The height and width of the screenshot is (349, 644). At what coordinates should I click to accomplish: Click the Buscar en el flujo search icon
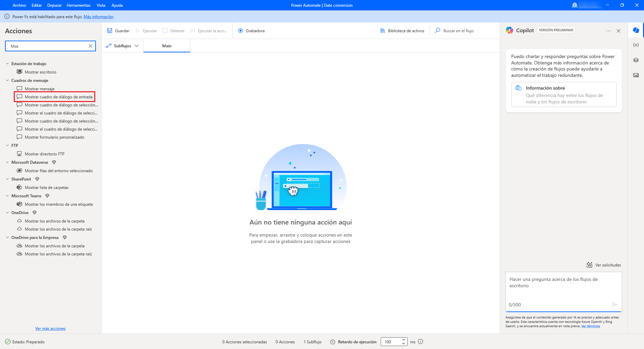tap(437, 31)
